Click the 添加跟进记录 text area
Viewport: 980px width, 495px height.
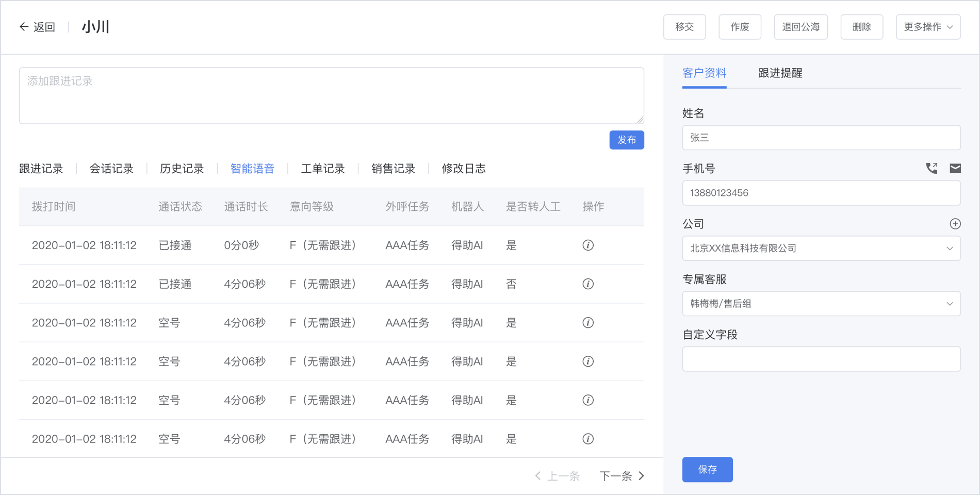click(x=331, y=96)
